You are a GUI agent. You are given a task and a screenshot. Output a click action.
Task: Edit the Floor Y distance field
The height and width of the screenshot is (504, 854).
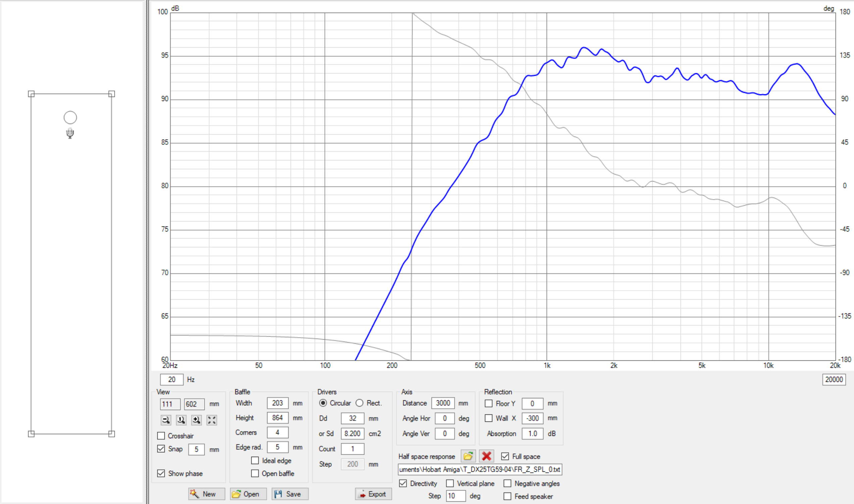tap(533, 403)
